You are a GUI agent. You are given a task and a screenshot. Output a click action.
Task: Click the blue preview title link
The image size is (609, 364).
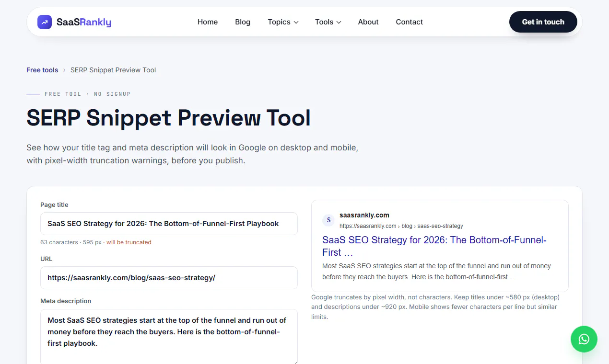(434, 246)
